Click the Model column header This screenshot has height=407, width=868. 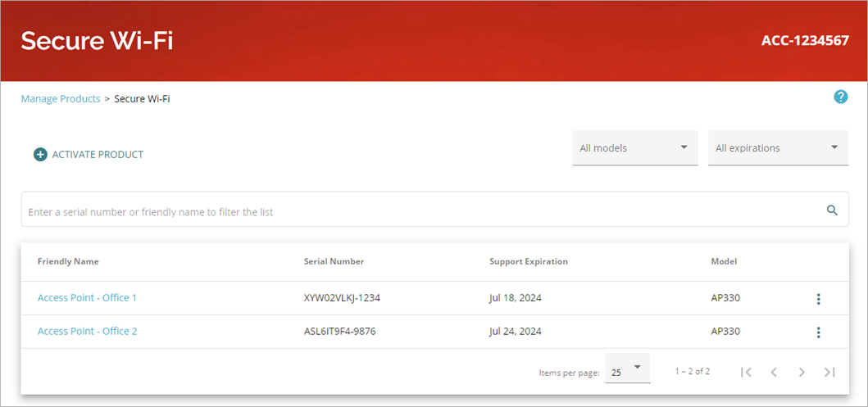(724, 261)
